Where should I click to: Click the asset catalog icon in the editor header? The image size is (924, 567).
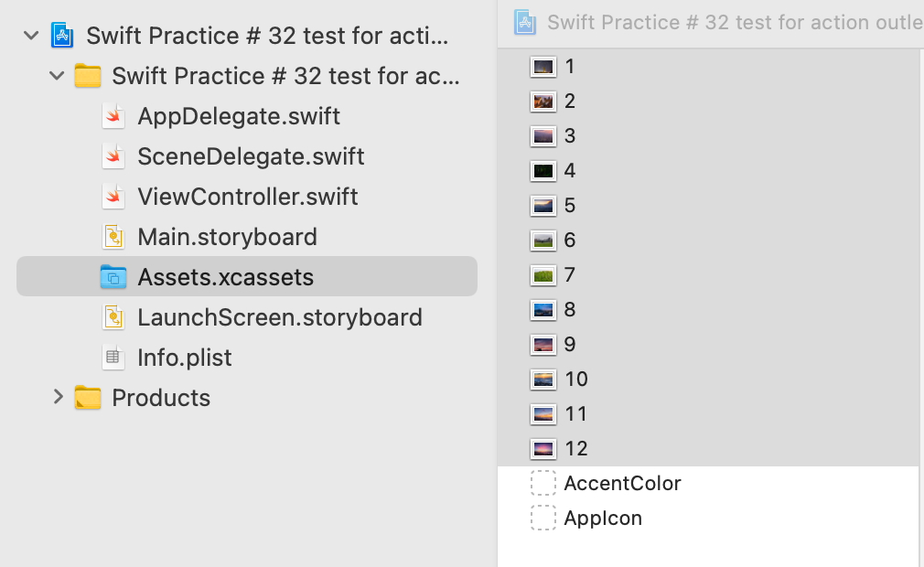(524, 22)
